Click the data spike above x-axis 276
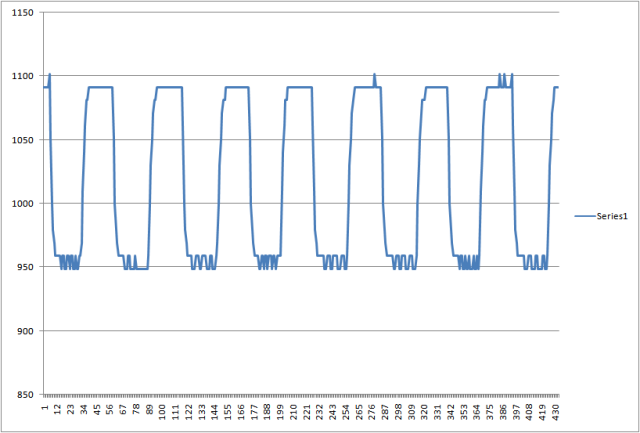Viewport: 640px width, 433px height. [374, 76]
